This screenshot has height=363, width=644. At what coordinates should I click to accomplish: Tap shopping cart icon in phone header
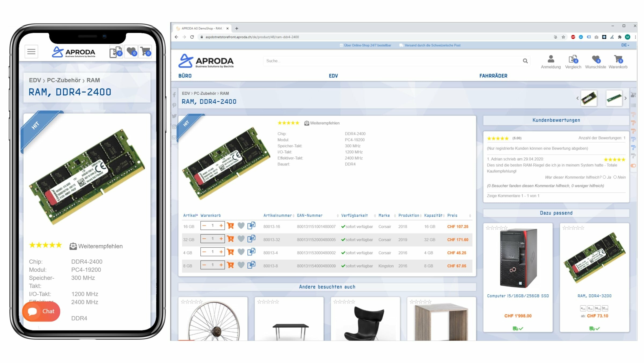[x=146, y=51]
